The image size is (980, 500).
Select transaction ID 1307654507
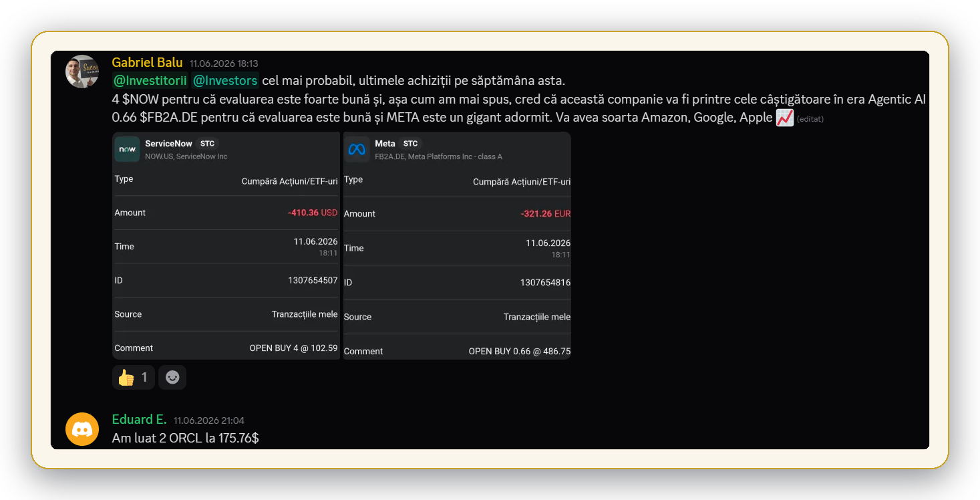(313, 280)
